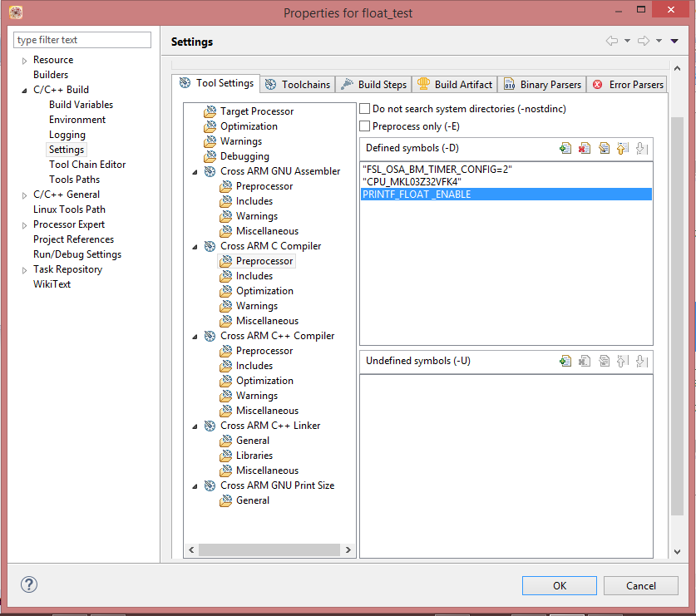The width and height of the screenshot is (696, 616).
Task: Add a defined symbol (-D)
Action: 565,148
